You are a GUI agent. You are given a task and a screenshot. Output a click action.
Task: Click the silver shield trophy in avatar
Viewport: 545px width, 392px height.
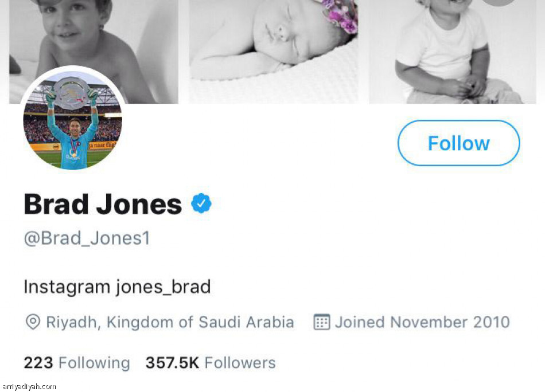71,92
